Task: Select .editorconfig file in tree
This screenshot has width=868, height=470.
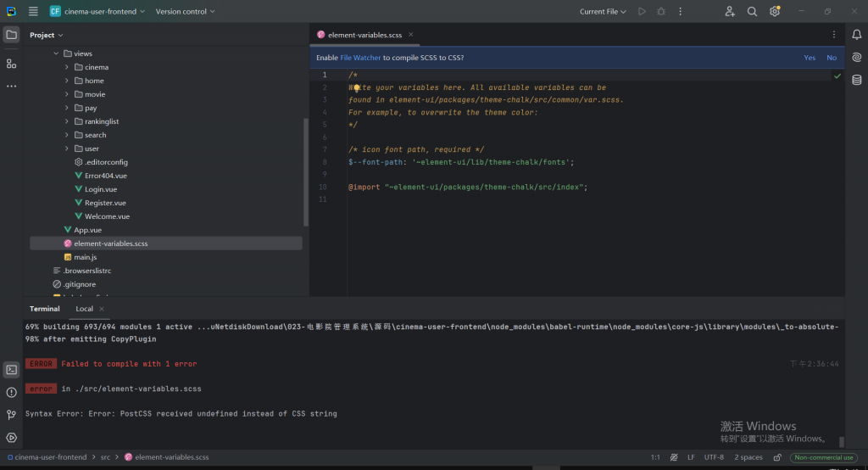Action: (101, 162)
